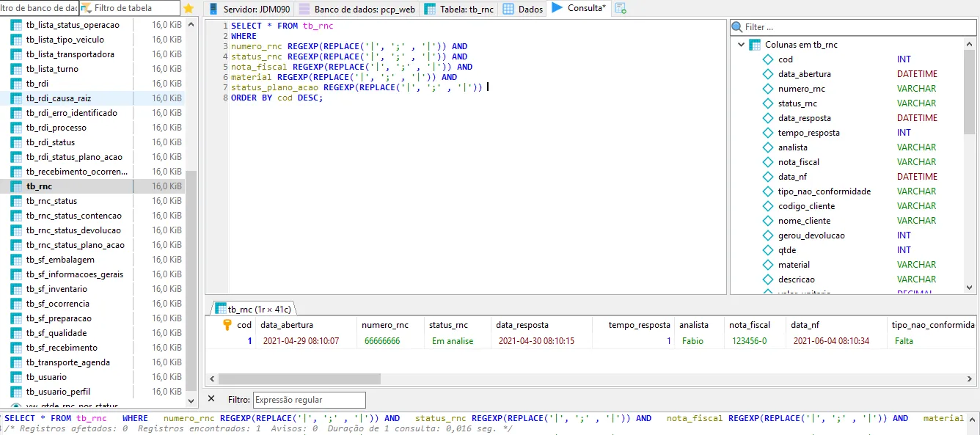Click the table icon for tb_sf_embalagem
Viewport: 980px width, 435px height.
point(16,260)
